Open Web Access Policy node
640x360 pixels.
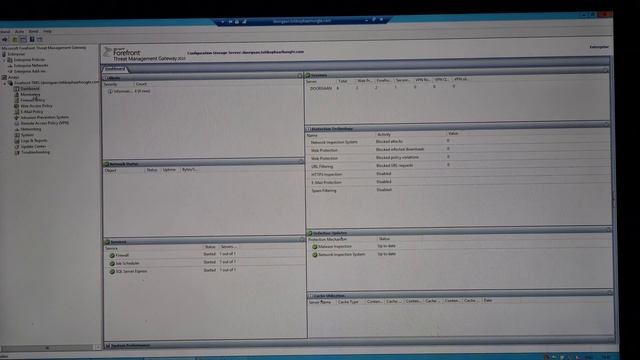click(36, 106)
